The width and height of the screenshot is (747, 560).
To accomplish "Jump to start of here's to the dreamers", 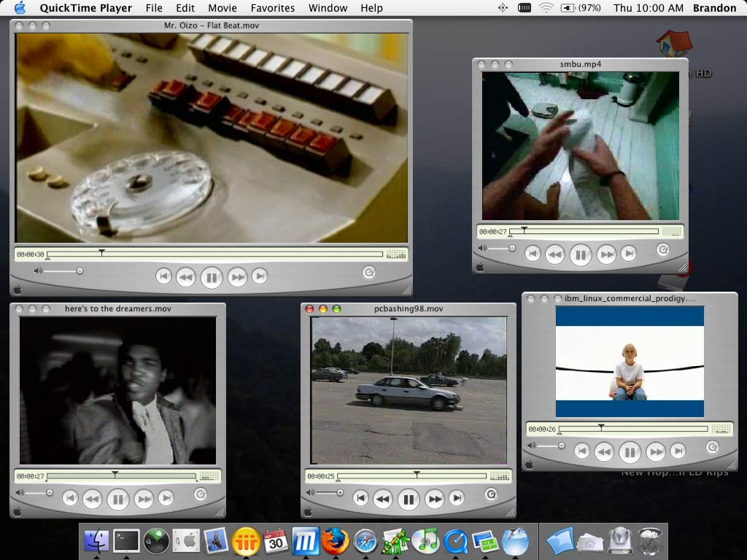I will click(70, 497).
